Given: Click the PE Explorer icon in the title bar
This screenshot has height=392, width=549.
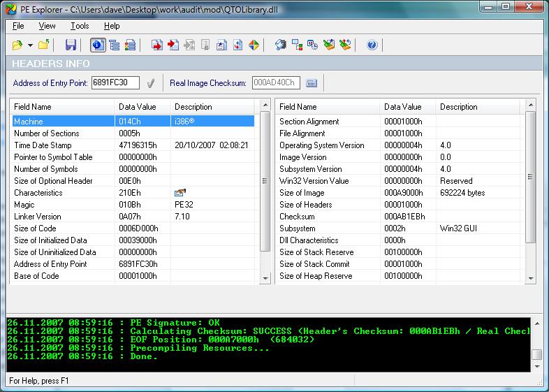Looking at the screenshot, I should [10, 9].
